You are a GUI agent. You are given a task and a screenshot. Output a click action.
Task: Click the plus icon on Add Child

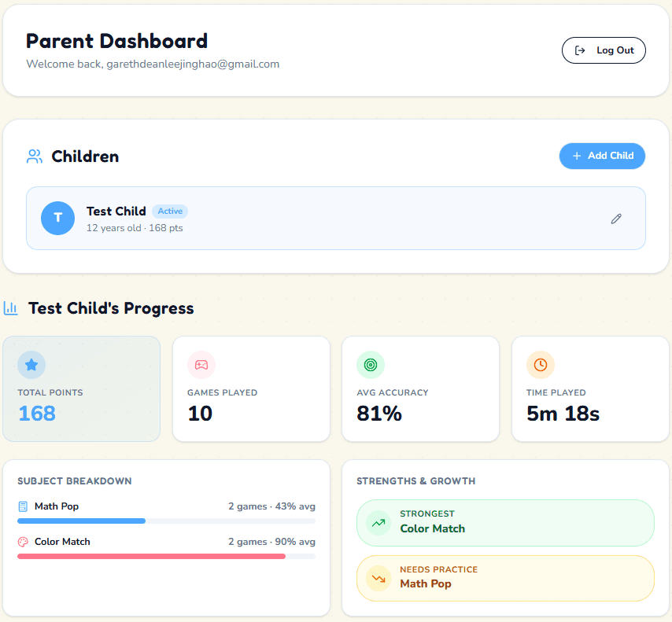click(575, 156)
